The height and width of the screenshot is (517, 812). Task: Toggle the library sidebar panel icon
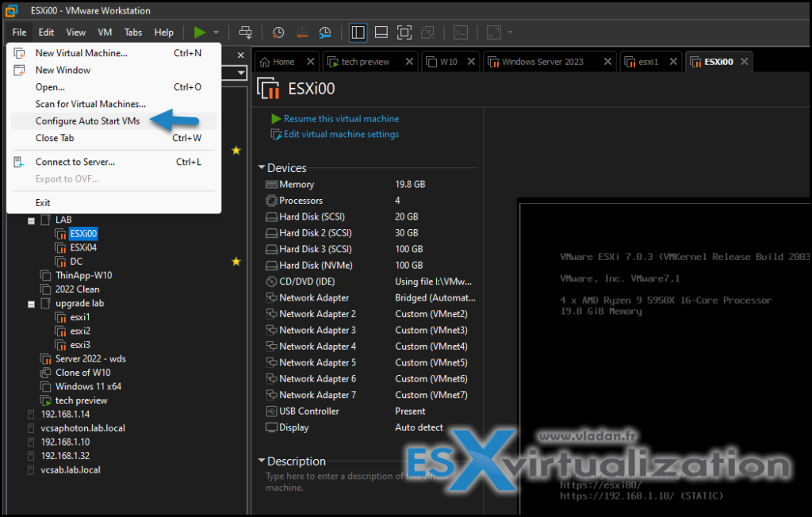(x=358, y=33)
